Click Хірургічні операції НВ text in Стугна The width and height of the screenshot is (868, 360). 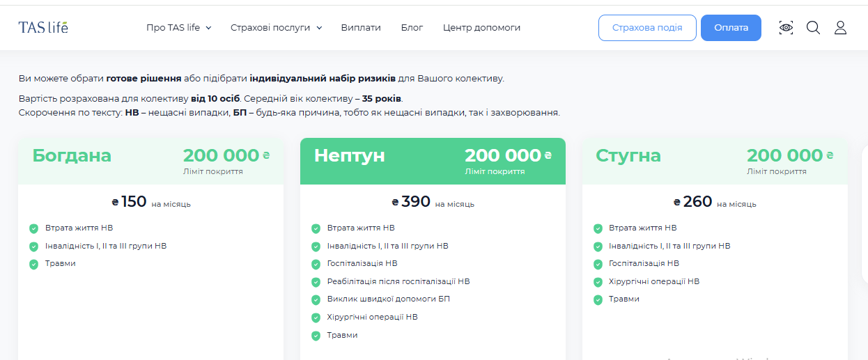654,281
